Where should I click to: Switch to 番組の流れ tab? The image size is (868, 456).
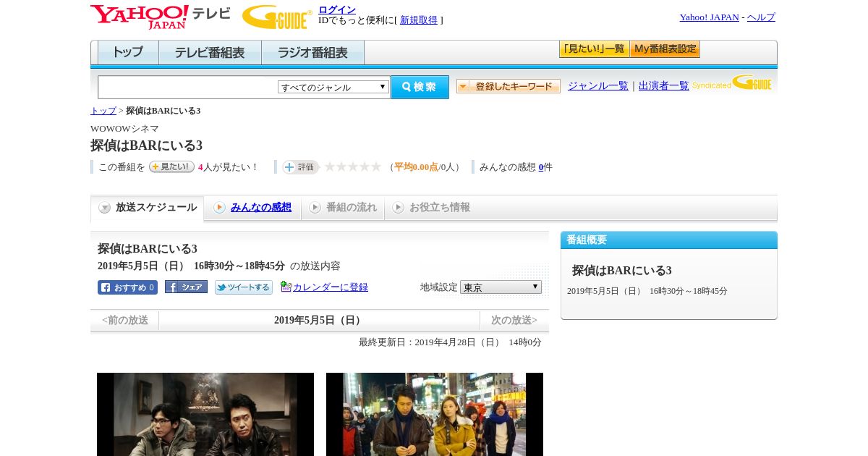[x=344, y=208]
